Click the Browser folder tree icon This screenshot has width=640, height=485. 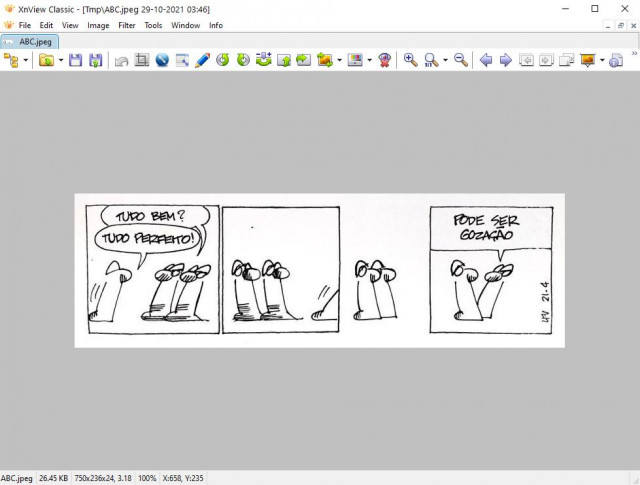[x=11, y=60]
